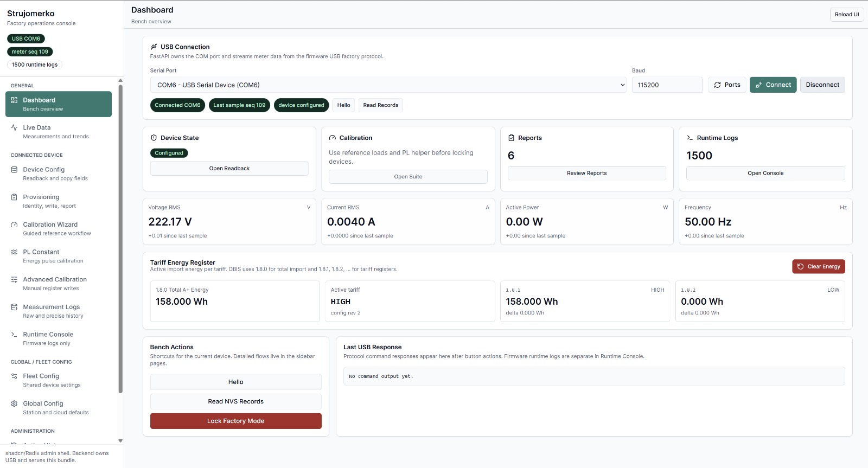Click the Global Config gear icon
This screenshot has width=868, height=468.
click(x=14, y=403)
